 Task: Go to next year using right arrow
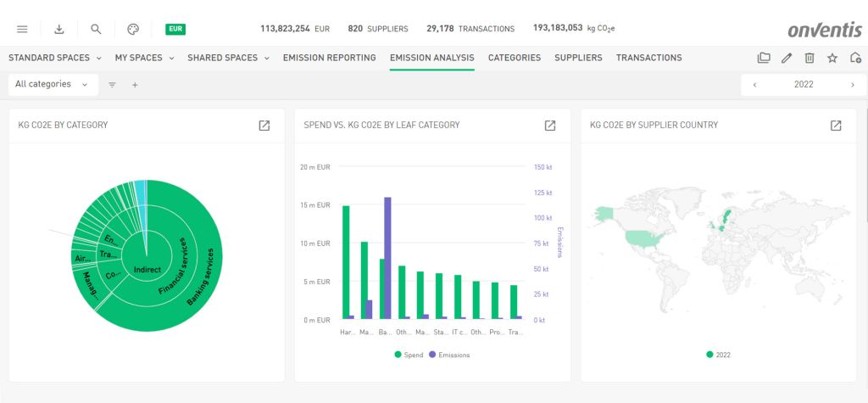(852, 85)
